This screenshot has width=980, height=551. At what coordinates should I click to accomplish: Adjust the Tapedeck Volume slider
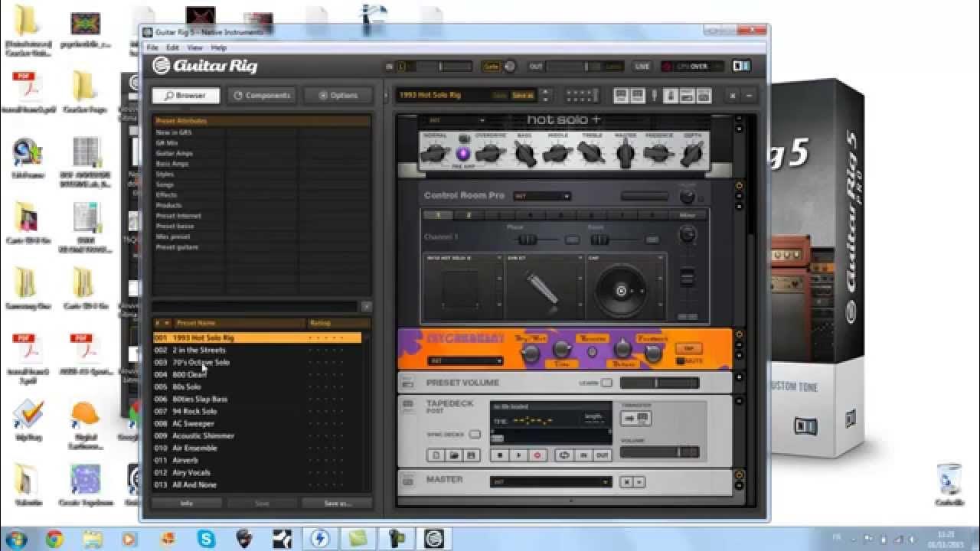660,452
